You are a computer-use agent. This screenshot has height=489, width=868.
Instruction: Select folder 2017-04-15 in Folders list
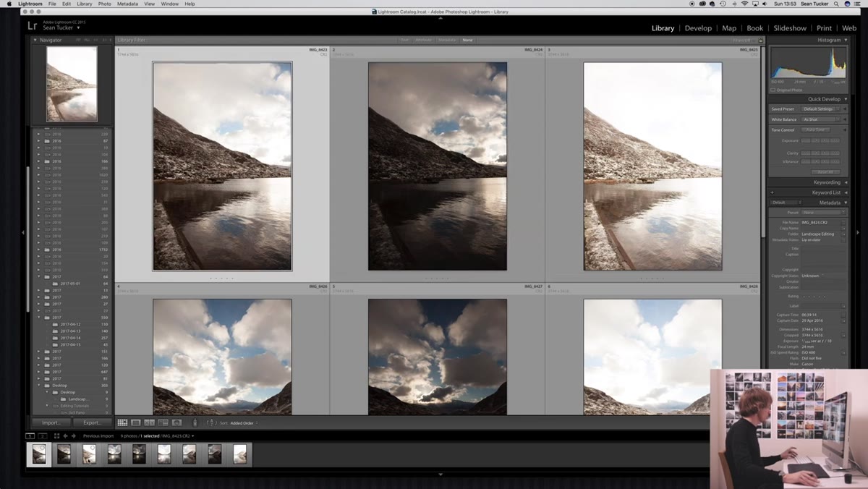coord(70,344)
